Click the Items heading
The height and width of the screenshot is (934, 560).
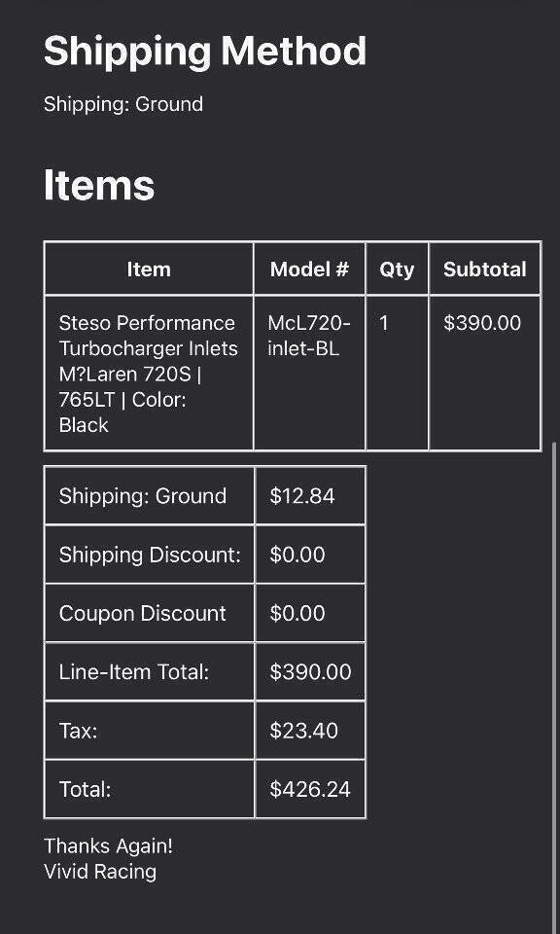[x=99, y=185]
